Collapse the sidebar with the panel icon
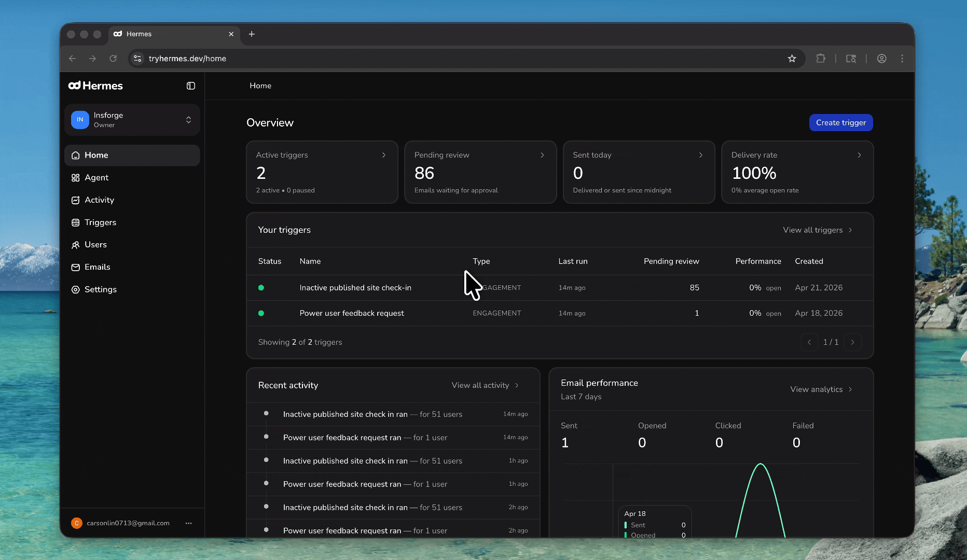967x560 pixels. 191,86
